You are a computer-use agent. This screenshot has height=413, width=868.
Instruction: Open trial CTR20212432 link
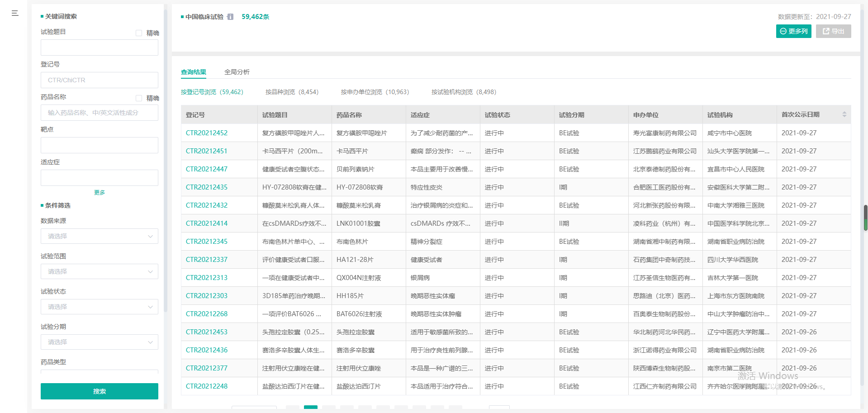(207, 205)
